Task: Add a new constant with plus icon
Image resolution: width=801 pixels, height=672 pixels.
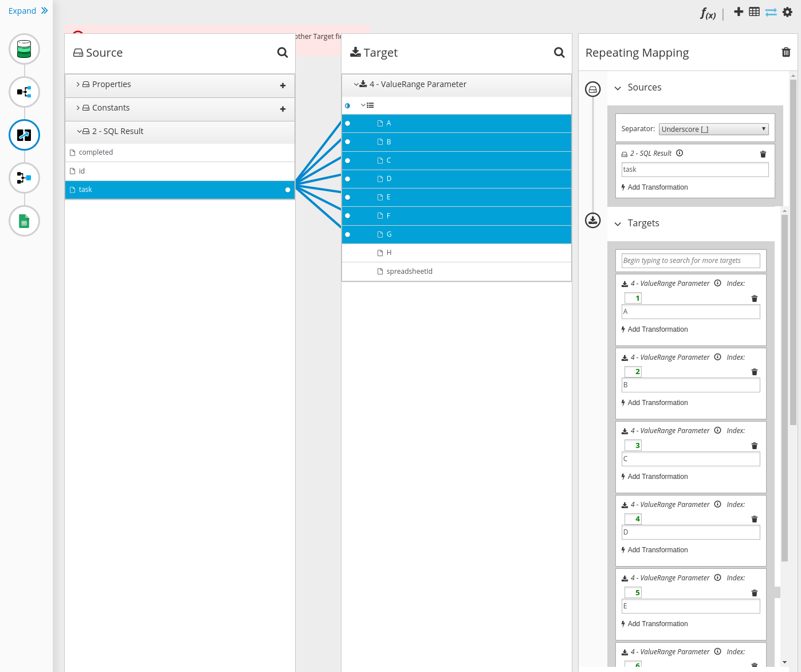Action: point(282,109)
